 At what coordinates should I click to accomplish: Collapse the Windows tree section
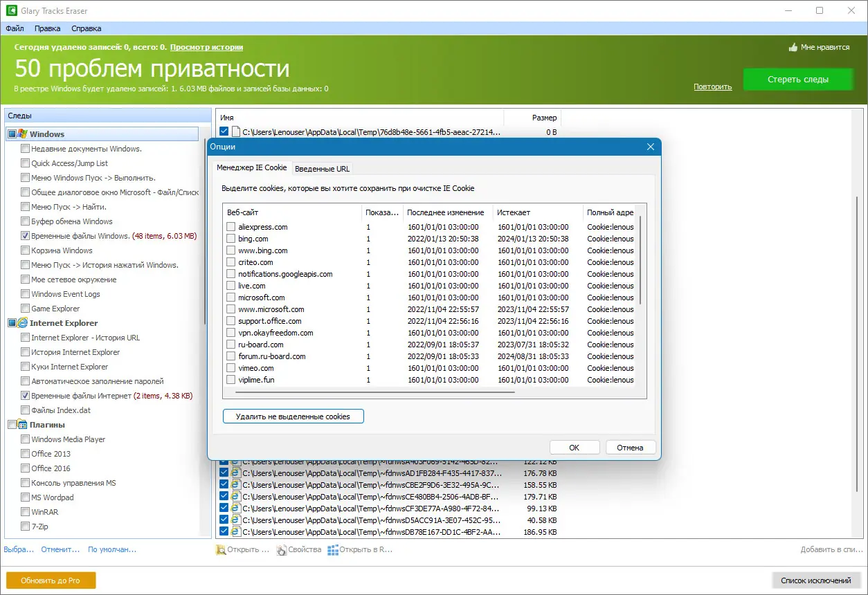[11, 133]
